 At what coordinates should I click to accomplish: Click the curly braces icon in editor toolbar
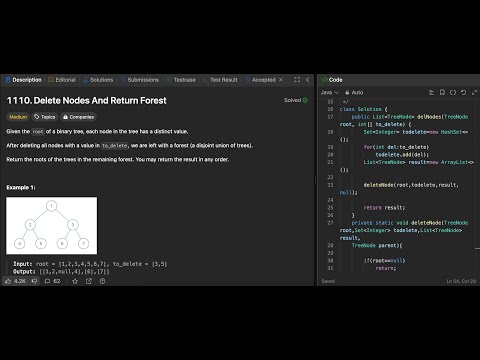tap(453, 92)
